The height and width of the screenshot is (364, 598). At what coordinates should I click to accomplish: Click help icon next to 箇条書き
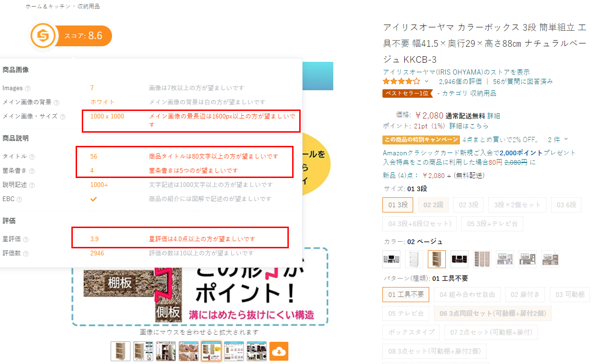pos(32,170)
